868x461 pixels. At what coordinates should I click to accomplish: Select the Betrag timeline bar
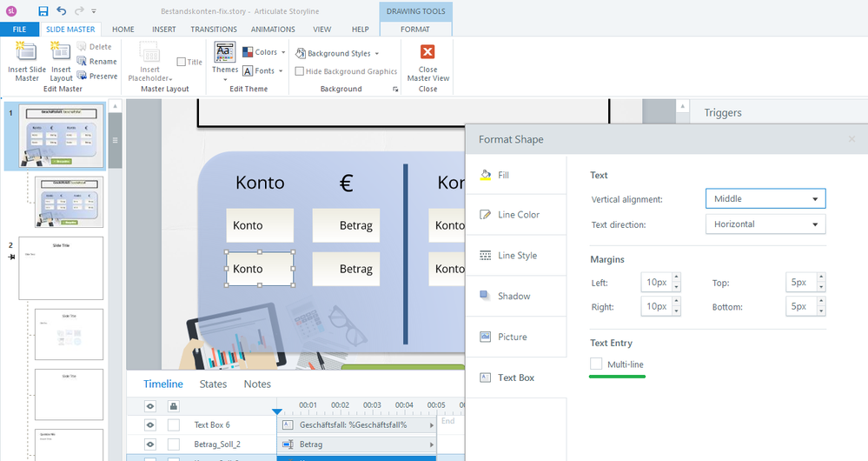click(357, 444)
